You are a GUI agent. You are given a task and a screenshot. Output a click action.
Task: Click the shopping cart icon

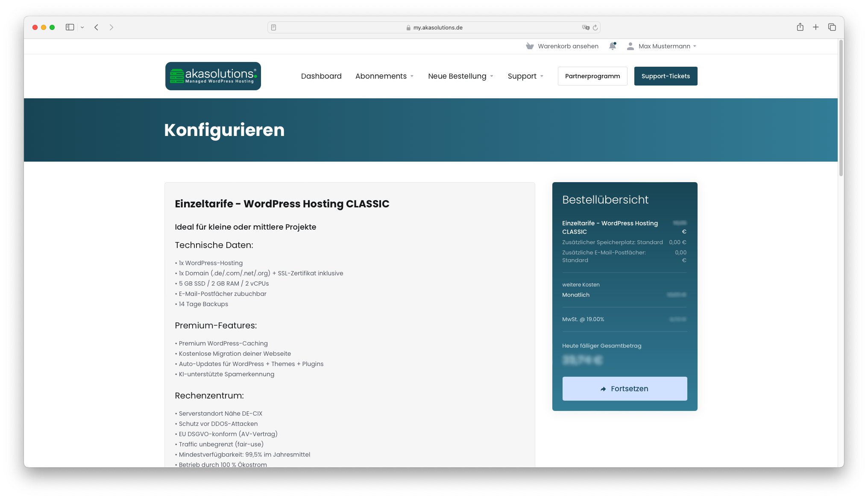530,46
